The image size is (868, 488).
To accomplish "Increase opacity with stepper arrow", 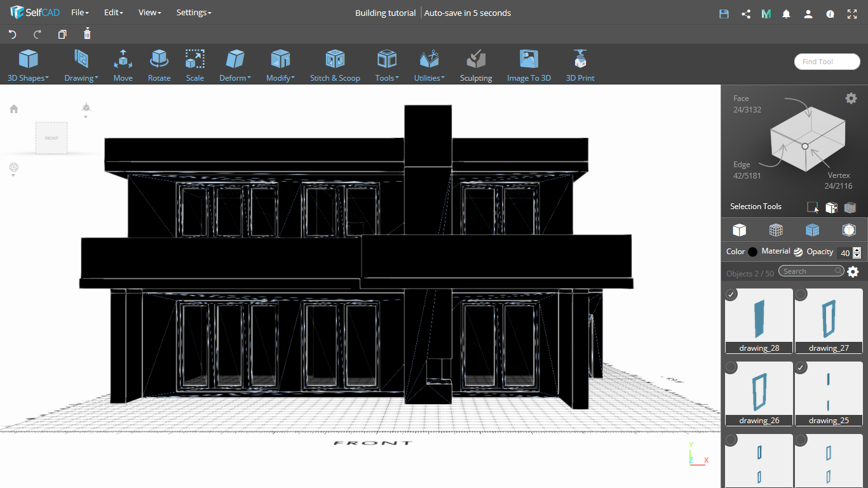I will pos(857,250).
